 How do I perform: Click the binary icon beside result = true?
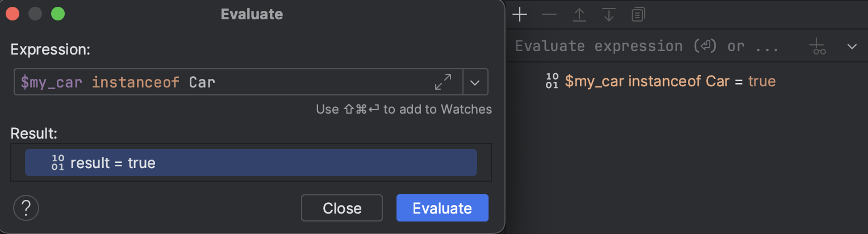(57, 163)
